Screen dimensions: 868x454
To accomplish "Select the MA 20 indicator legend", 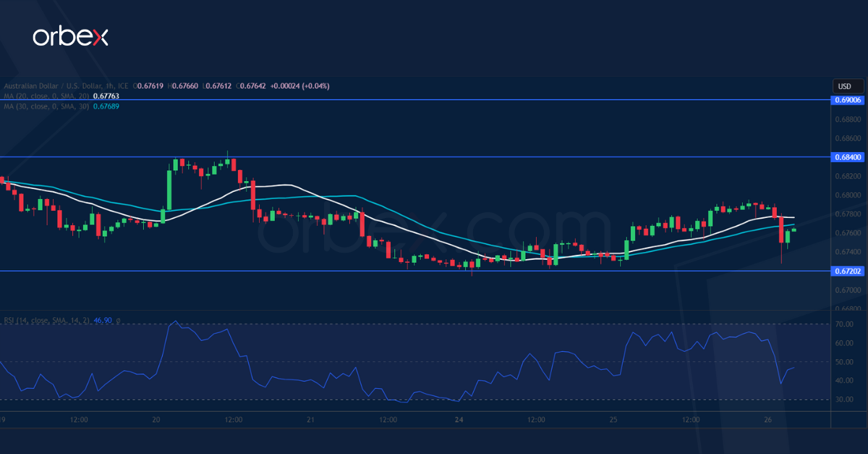I will point(44,96).
